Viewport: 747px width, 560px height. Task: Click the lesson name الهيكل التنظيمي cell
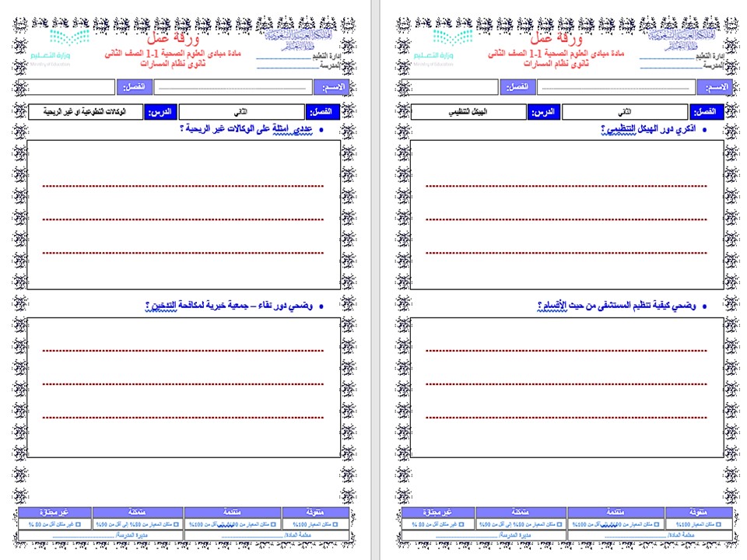click(x=468, y=112)
